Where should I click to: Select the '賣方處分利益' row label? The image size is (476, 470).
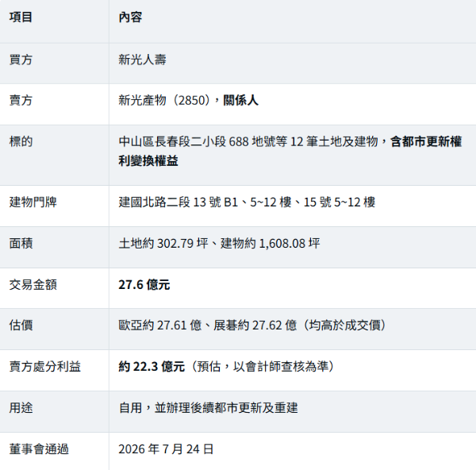click(x=45, y=367)
